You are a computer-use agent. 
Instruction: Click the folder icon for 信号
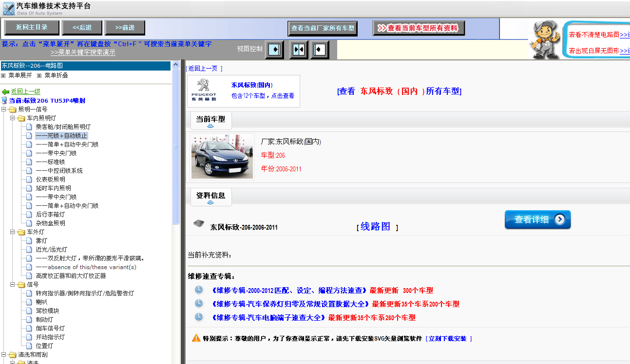pyautogui.click(x=21, y=285)
